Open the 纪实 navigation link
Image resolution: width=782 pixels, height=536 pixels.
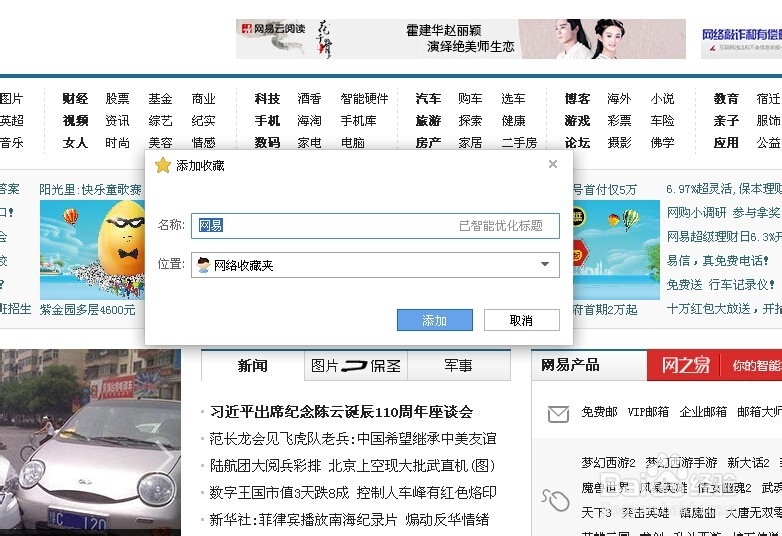203,121
